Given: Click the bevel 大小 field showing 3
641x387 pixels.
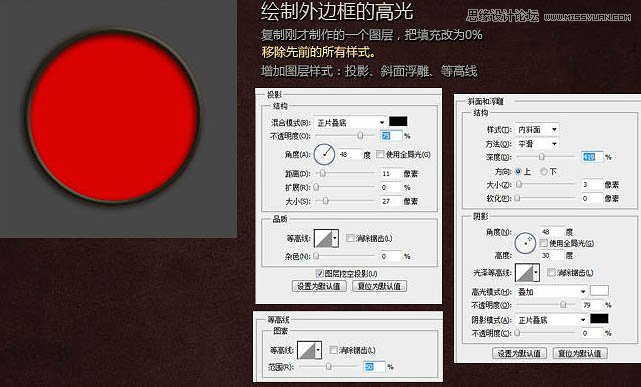Looking at the screenshot, I should [592, 185].
